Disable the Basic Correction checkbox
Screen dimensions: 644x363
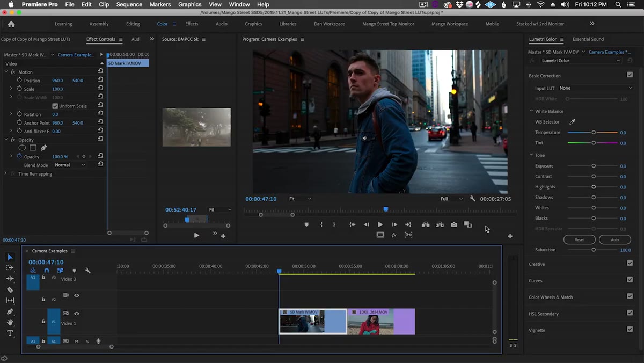click(630, 75)
